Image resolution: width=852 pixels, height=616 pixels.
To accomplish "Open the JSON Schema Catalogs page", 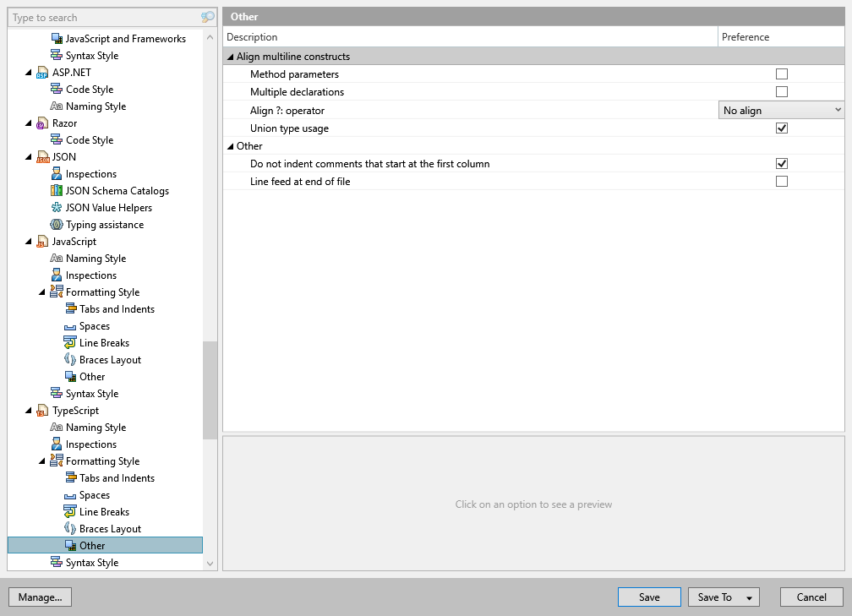I will [x=116, y=190].
